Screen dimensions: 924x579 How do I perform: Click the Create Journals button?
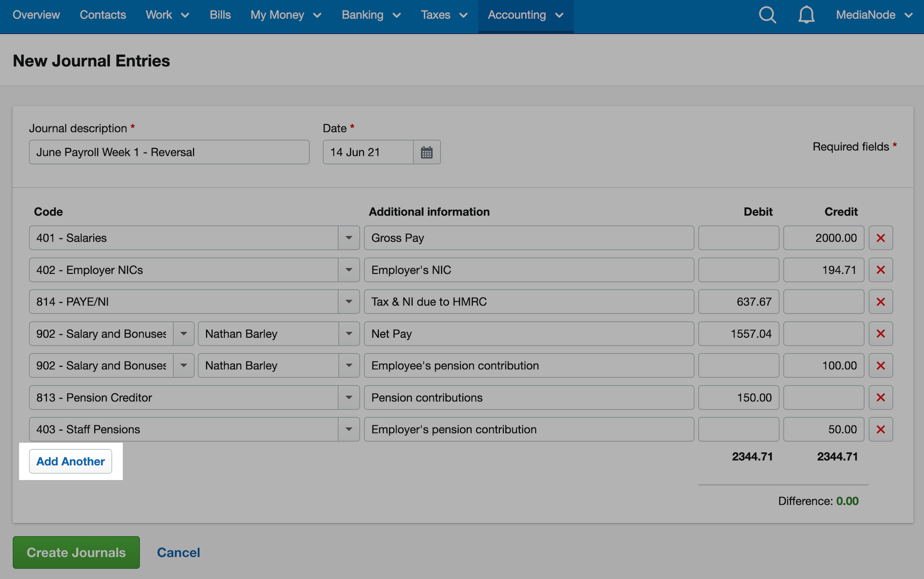(76, 553)
